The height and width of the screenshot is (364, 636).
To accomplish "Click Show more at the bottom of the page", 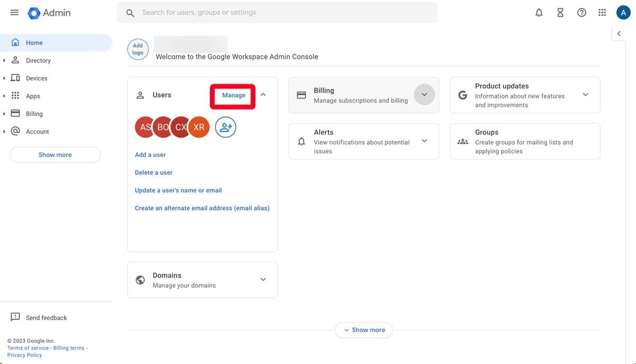I will click(364, 330).
